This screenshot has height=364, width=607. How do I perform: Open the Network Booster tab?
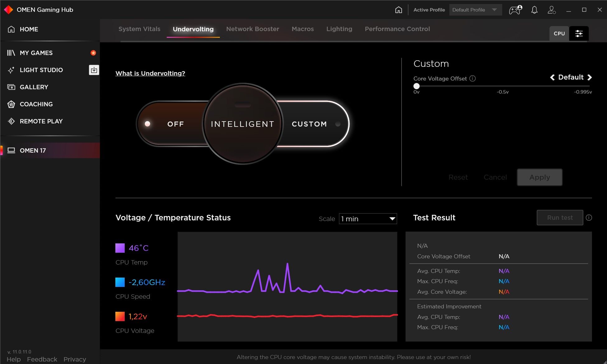coord(253,29)
